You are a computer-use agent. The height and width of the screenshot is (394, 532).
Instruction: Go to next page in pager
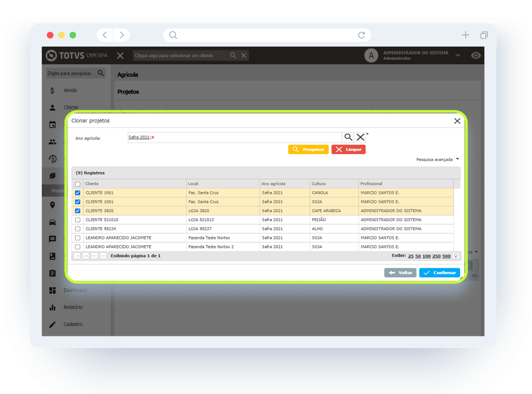[94, 256]
